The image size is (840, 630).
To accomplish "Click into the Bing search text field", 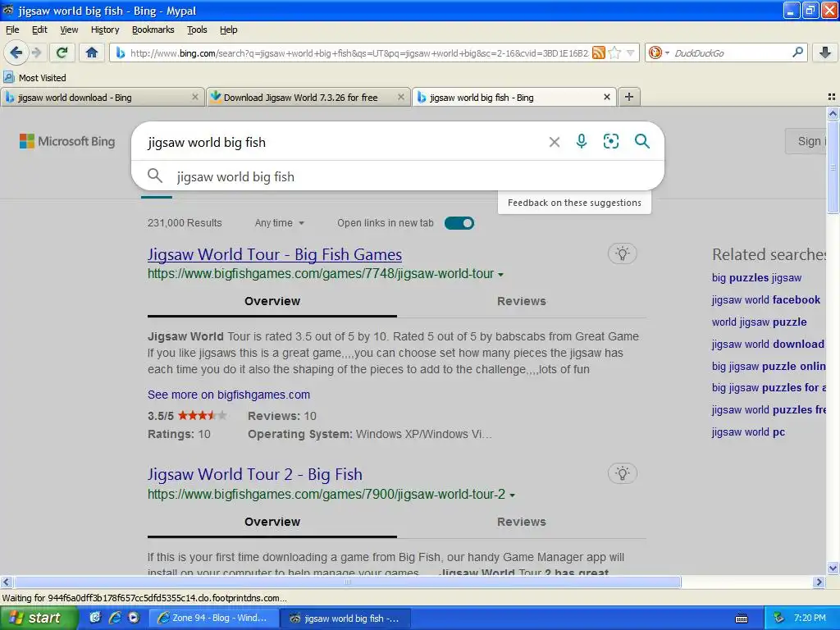I will (x=343, y=143).
